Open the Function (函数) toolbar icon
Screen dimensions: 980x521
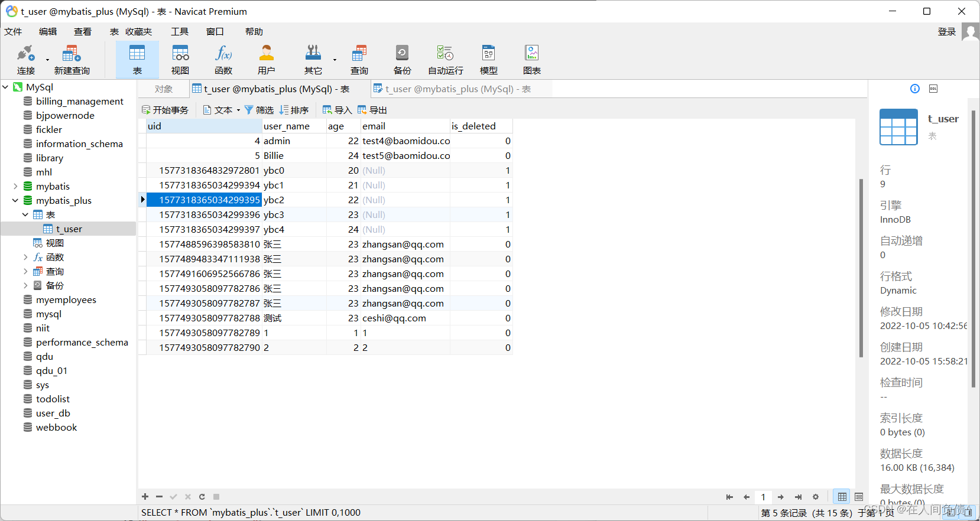coord(223,60)
